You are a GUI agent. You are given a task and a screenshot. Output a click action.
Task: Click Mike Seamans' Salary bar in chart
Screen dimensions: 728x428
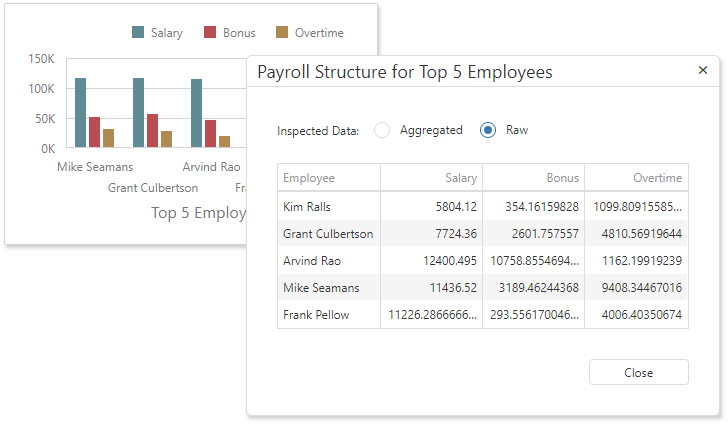80,113
